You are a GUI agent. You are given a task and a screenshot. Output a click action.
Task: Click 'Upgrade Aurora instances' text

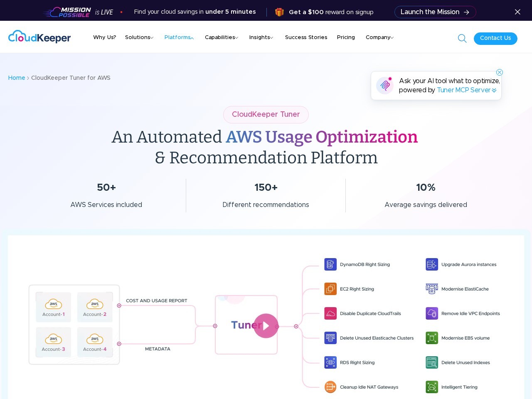click(x=469, y=264)
